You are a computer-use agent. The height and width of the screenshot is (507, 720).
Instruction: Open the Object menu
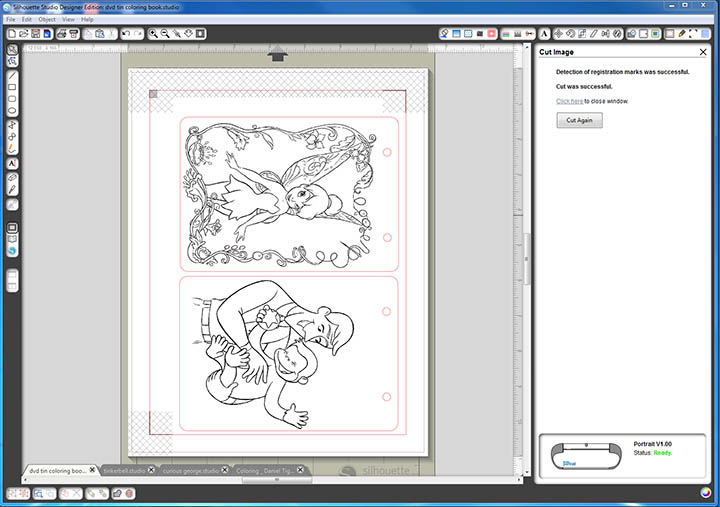click(47, 19)
